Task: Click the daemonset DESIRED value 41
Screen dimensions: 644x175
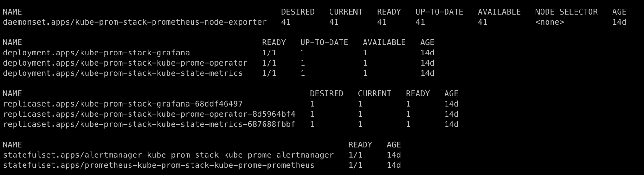Action: pos(286,22)
